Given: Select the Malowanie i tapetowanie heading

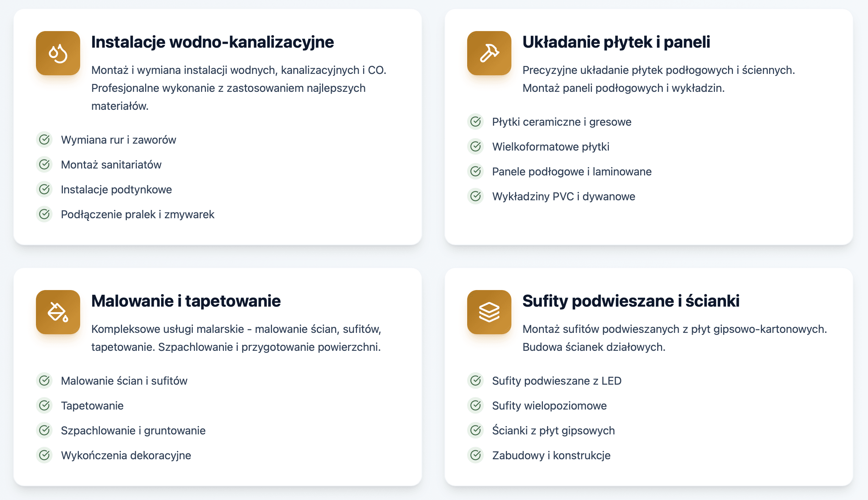Looking at the screenshot, I should [186, 301].
